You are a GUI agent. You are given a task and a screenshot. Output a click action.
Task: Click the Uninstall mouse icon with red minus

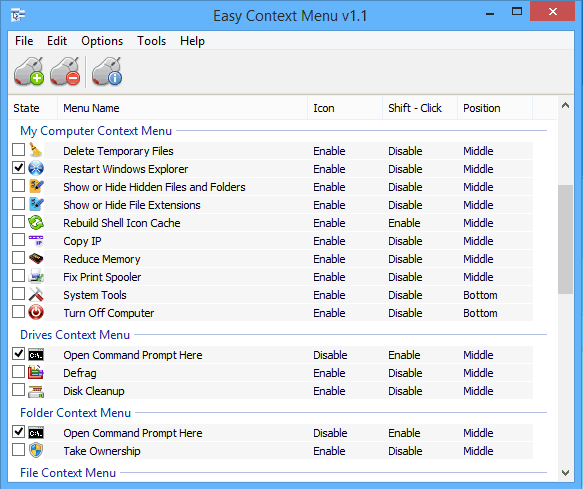(x=65, y=71)
